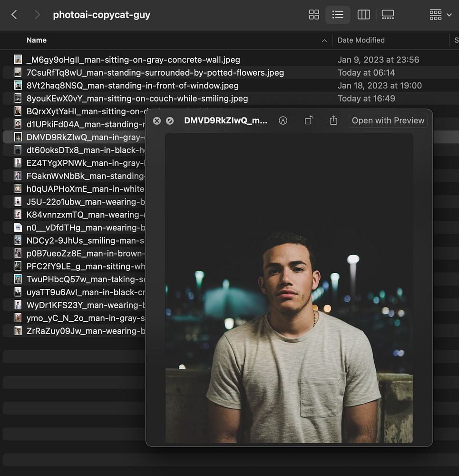The image size is (459, 476).
Task: Switch to list view
Action: [x=338, y=15]
